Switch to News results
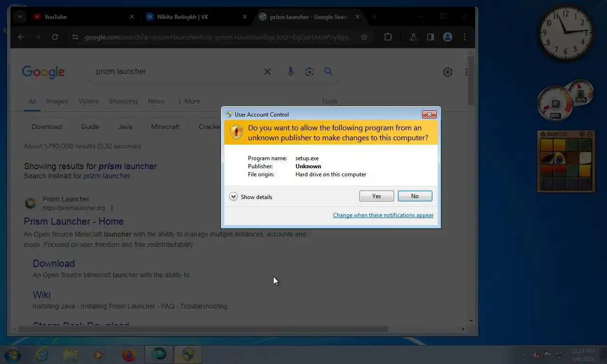The height and width of the screenshot is (364, 607). pyautogui.click(x=156, y=101)
